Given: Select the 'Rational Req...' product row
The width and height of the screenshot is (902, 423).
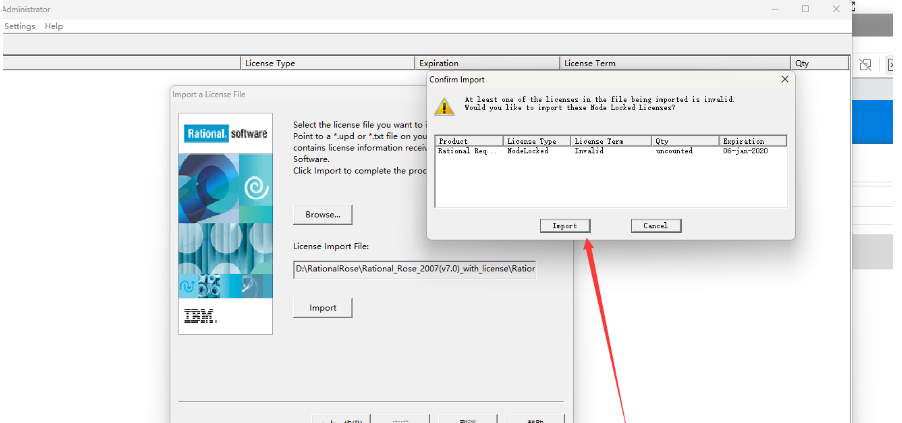Looking at the screenshot, I should pyautogui.click(x=611, y=151).
